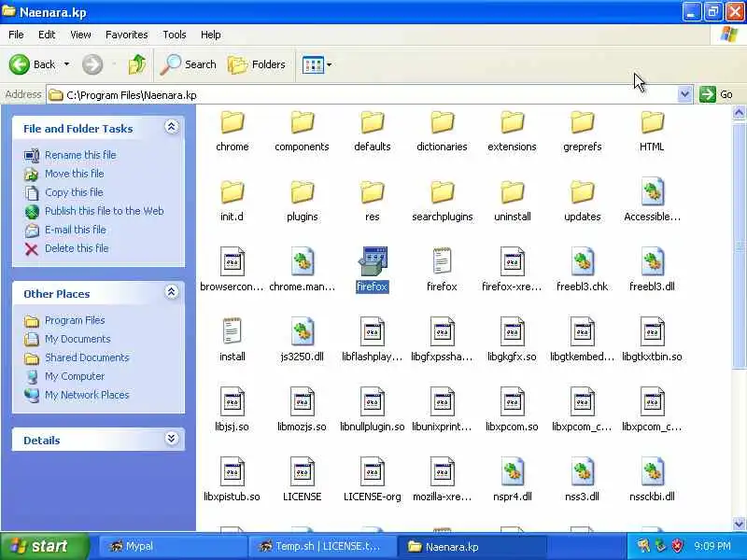Open the Back button history dropdown arrow
747x560 pixels.
click(66, 64)
